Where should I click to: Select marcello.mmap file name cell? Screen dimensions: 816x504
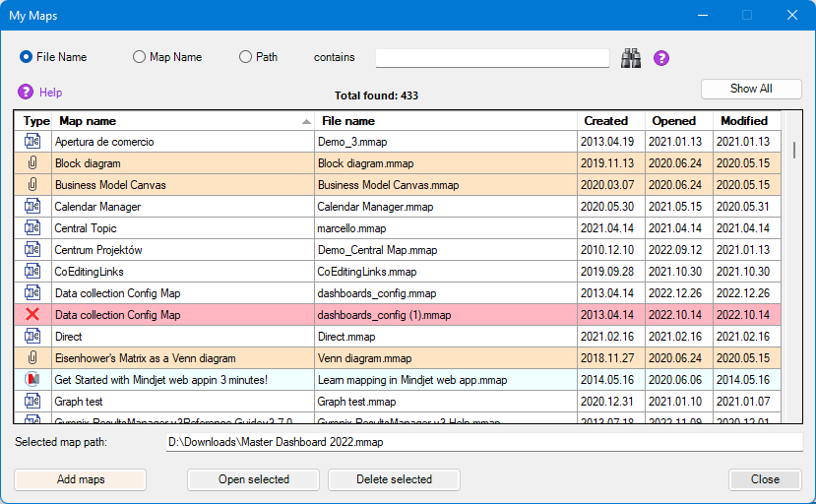point(446,228)
